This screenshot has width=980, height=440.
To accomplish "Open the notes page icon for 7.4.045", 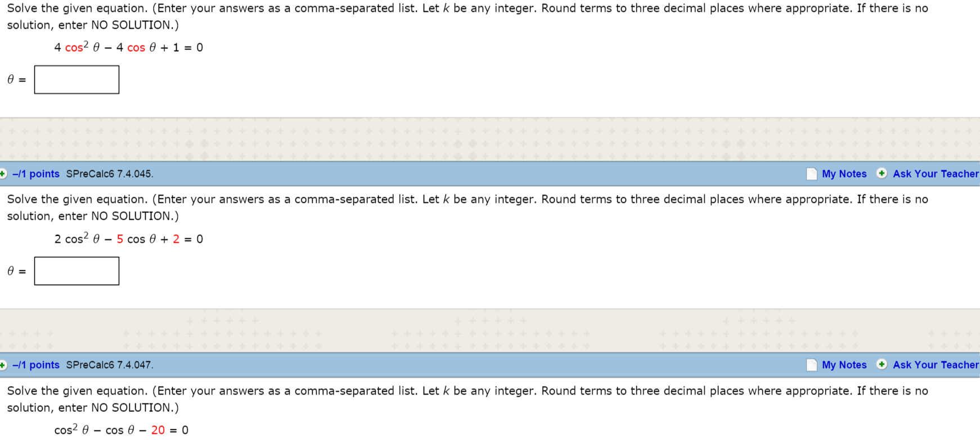I will 811,174.
